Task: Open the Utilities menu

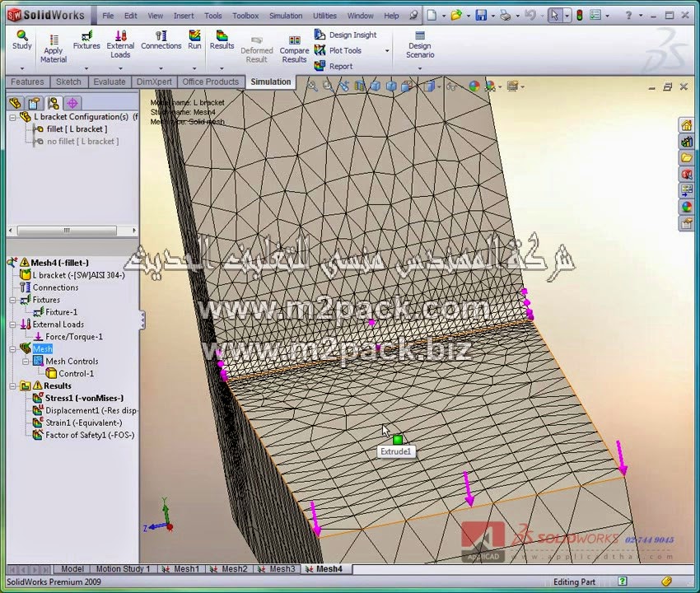Action: [x=324, y=16]
